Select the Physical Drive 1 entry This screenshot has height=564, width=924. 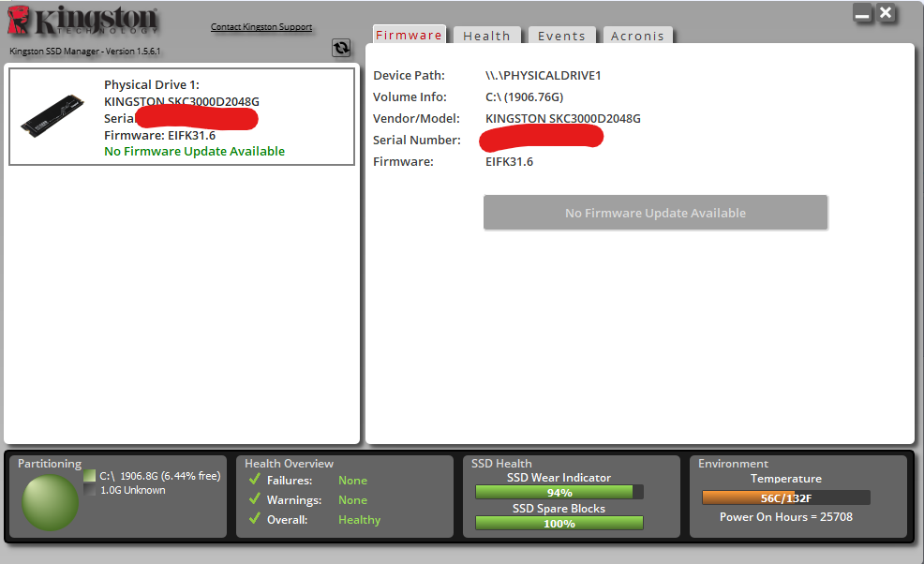(x=182, y=117)
